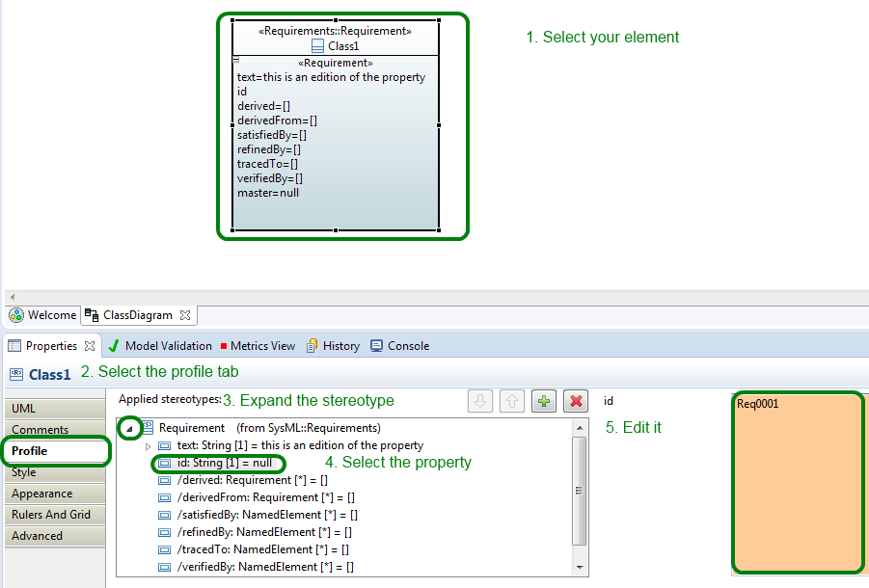Open the Advanced properties section
This screenshot has height=588, width=869.
(55, 536)
